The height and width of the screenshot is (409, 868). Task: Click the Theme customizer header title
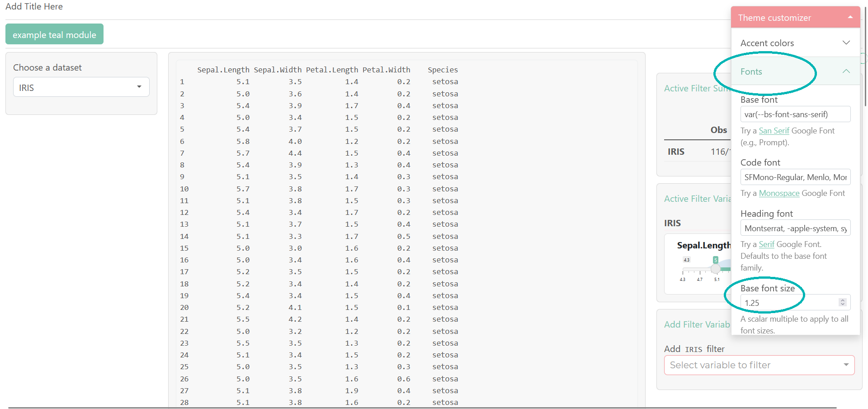tap(774, 18)
